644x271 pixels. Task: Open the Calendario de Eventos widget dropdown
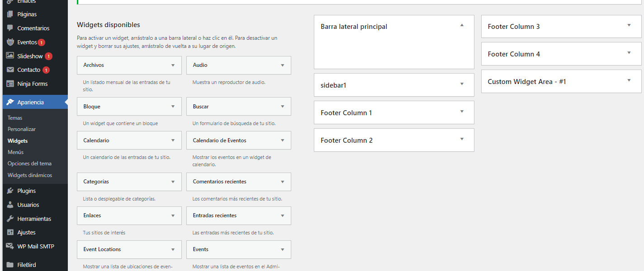(x=282, y=140)
